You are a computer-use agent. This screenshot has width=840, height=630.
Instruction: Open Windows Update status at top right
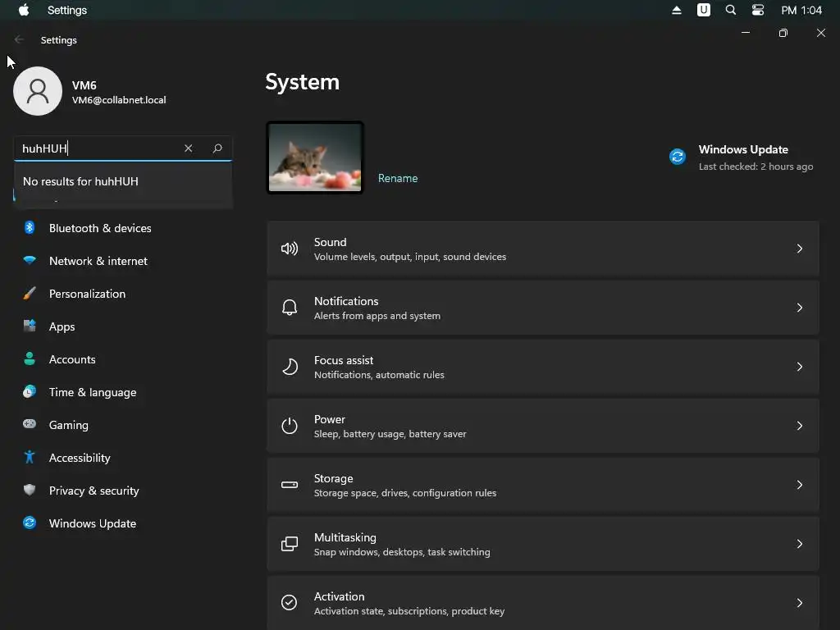(x=741, y=157)
